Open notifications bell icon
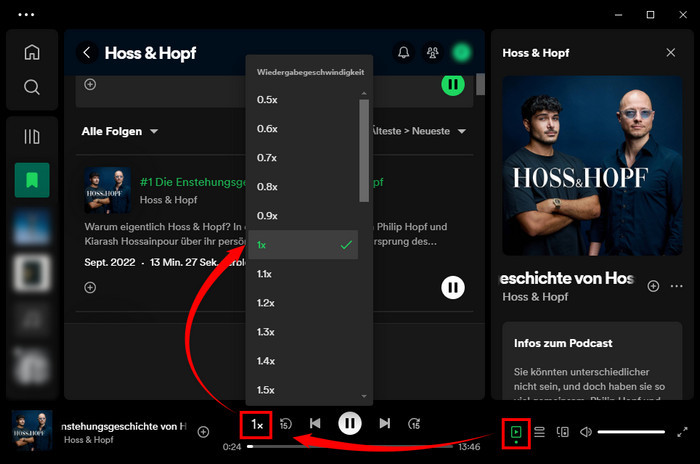 404,53
